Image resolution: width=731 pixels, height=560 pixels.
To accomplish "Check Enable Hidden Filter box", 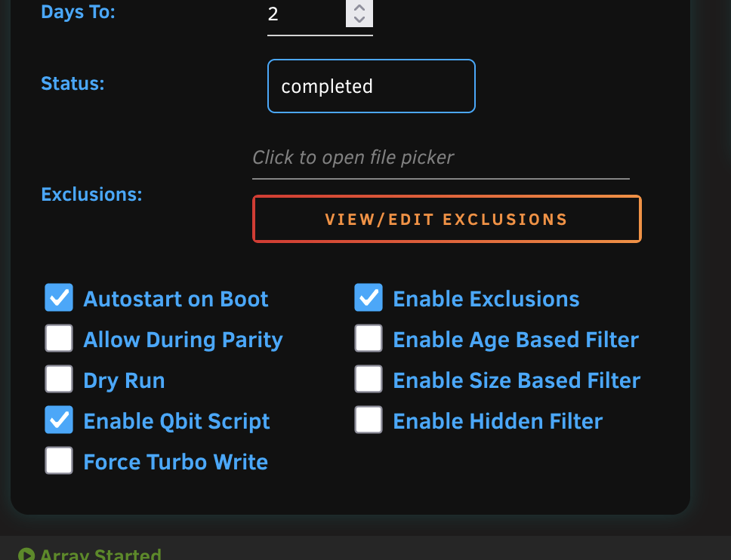I will point(369,420).
